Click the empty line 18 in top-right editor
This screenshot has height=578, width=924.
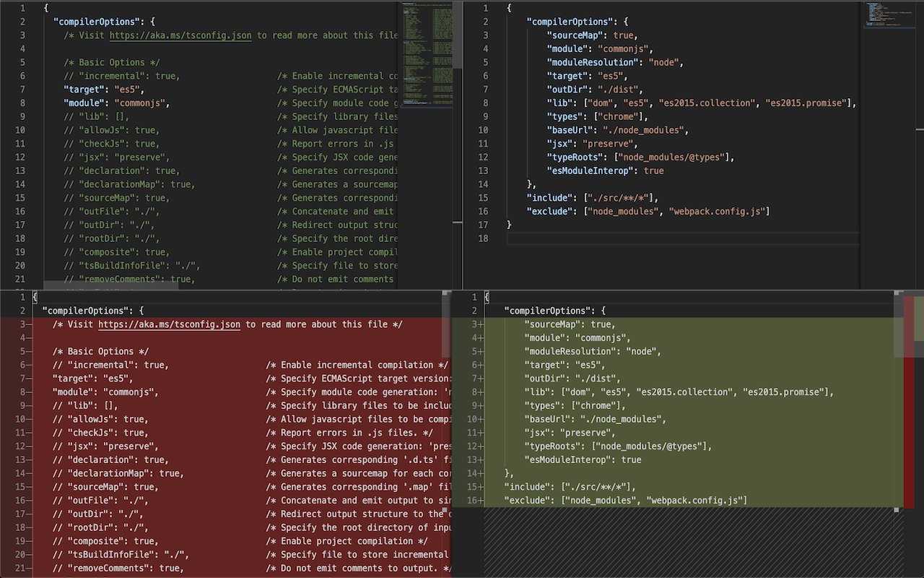pos(650,238)
